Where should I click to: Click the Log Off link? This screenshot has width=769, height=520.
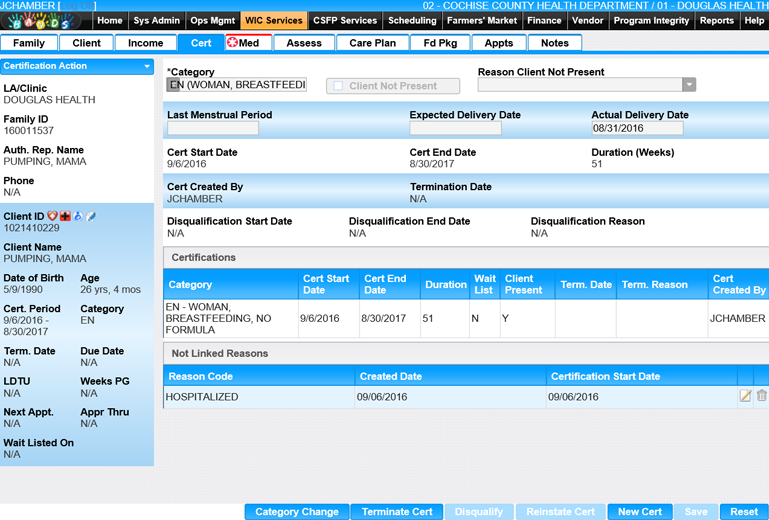tap(79, 6)
